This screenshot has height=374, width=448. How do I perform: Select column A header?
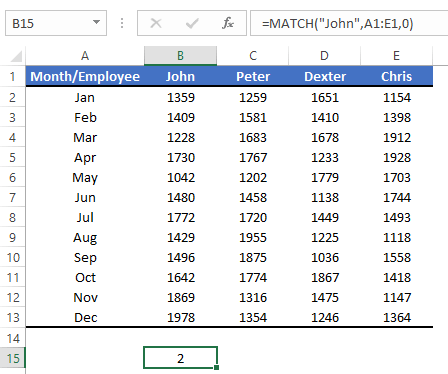(x=85, y=56)
